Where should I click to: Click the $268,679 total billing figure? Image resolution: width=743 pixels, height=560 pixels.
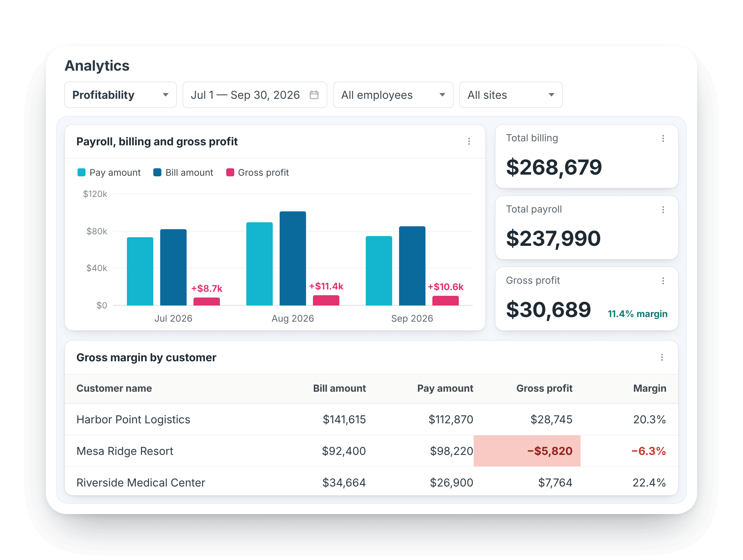pos(554,167)
